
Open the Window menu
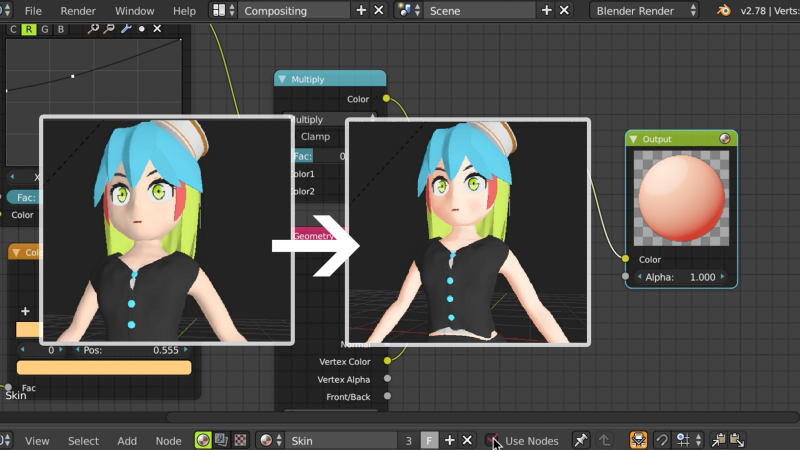134,11
